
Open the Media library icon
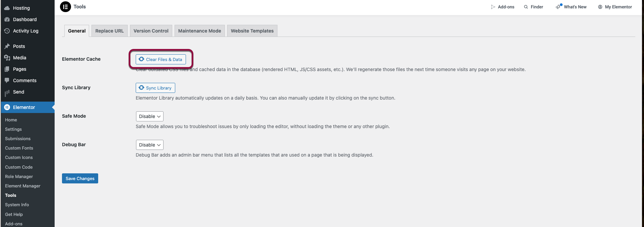tap(7, 58)
